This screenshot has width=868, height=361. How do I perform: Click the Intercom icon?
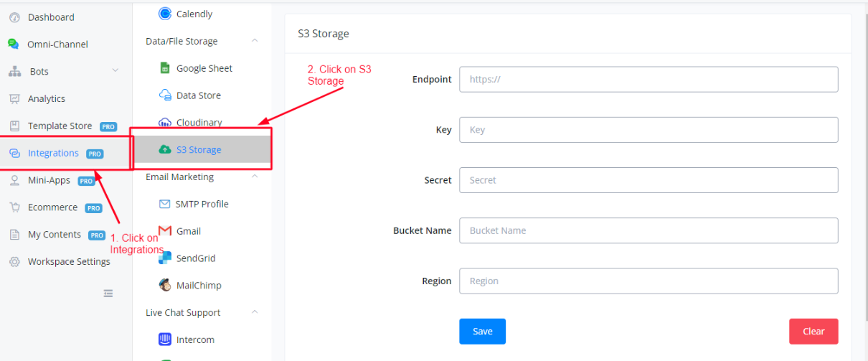165,339
